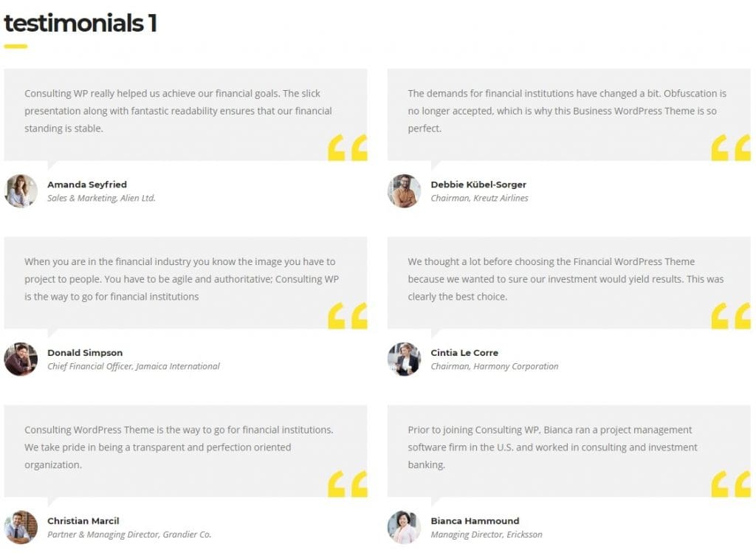Click the name Bianca Hammound

[x=475, y=521]
